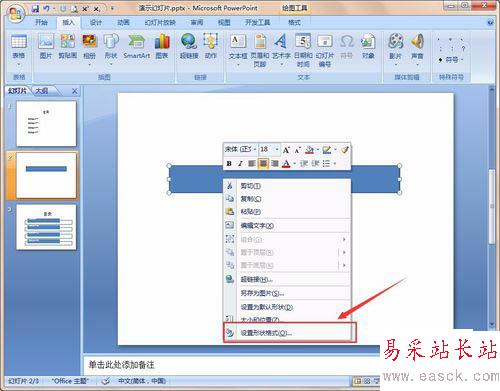The height and width of the screenshot is (391, 500).
Task: Click the format painter brush in mini toolbar
Action: click(345, 150)
